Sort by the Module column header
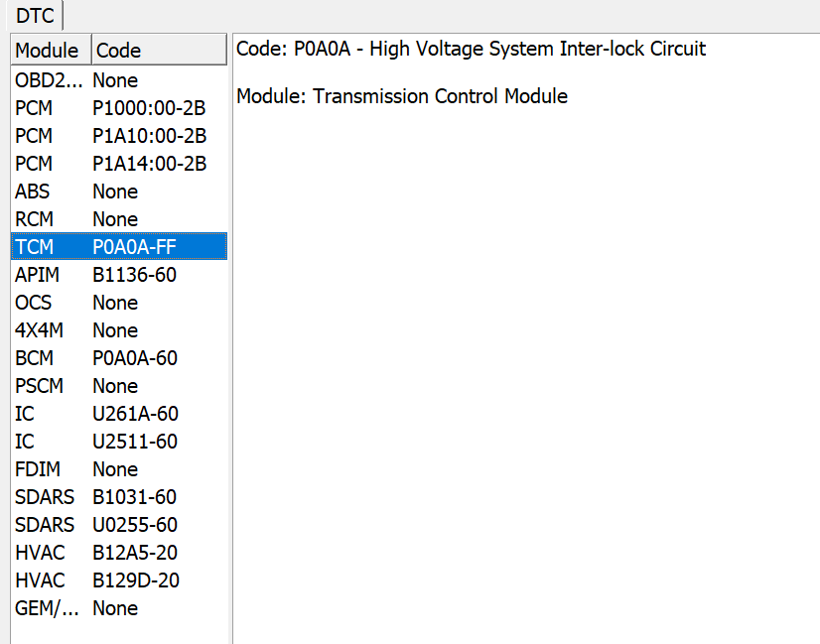 click(50, 50)
